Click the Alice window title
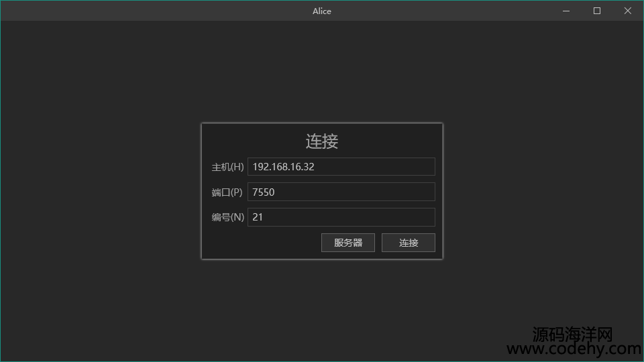Image resolution: width=644 pixels, height=362 pixels. click(321, 11)
